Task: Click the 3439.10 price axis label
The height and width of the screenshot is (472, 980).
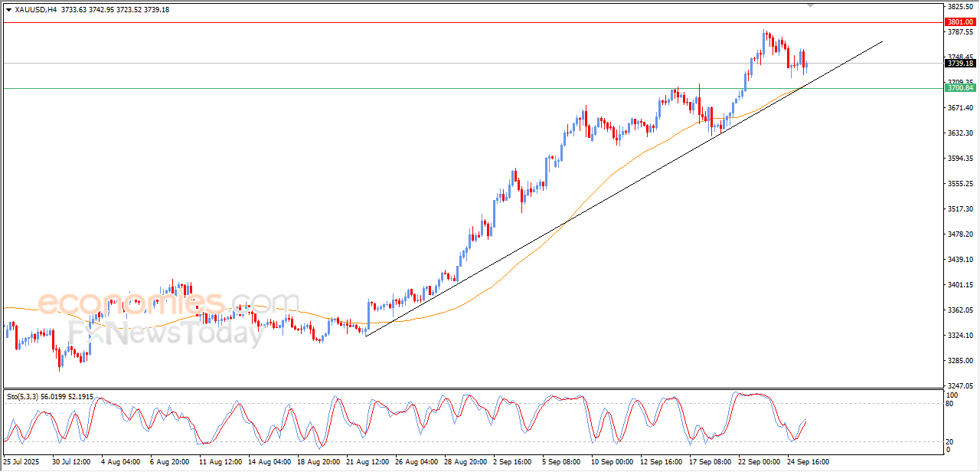Action: click(959, 260)
